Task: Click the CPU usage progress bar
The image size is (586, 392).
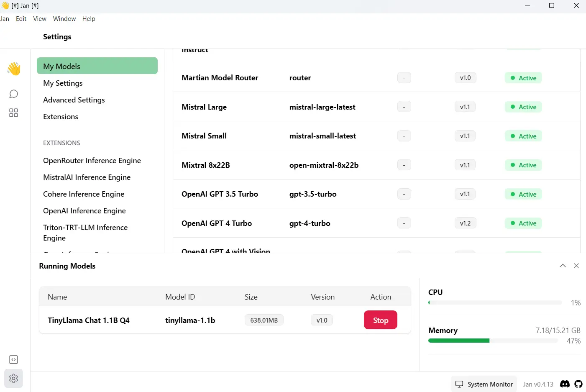Action: [x=495, y=302]
